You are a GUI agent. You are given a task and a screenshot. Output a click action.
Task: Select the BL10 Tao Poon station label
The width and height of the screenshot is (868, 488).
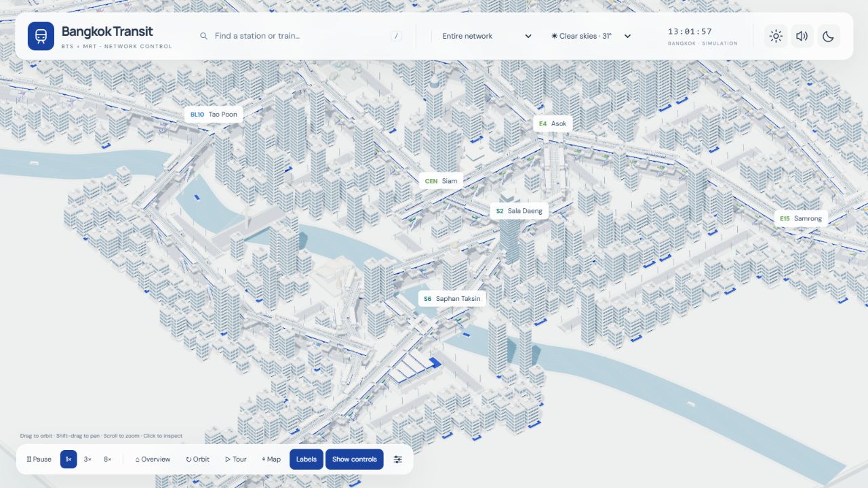214,115
